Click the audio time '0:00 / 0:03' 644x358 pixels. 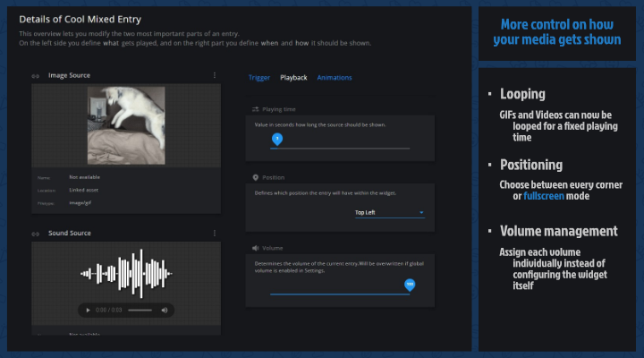108,310
